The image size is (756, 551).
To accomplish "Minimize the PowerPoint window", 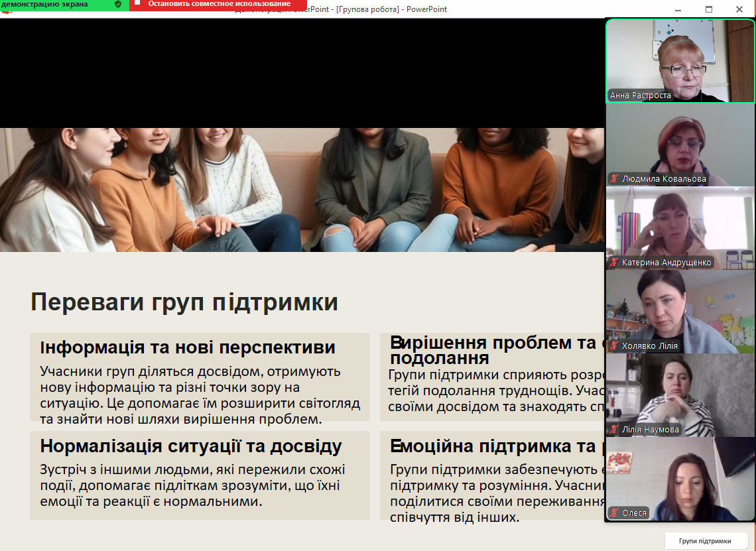I will (x=678, y=9).
